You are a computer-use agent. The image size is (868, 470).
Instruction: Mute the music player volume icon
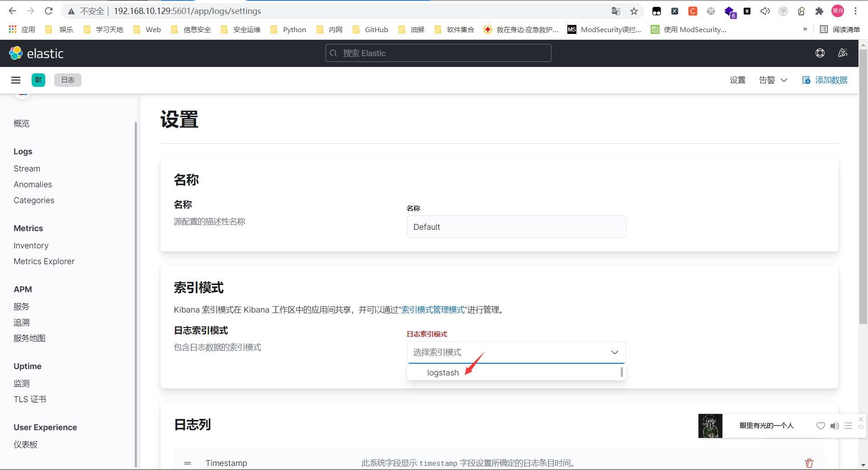834,426
